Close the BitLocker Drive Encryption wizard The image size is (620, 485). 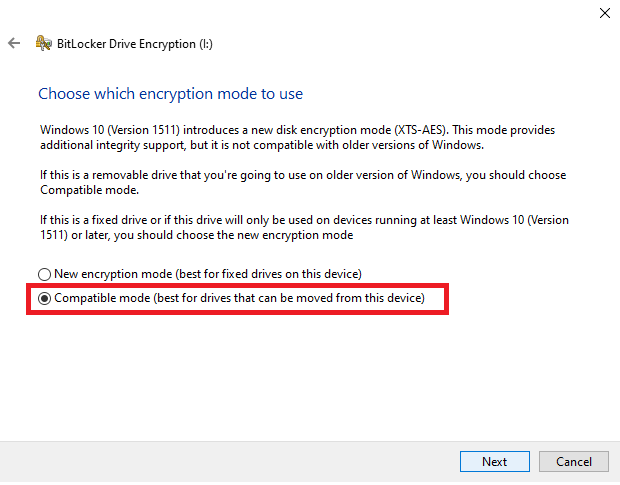click(x=604, y=13)
